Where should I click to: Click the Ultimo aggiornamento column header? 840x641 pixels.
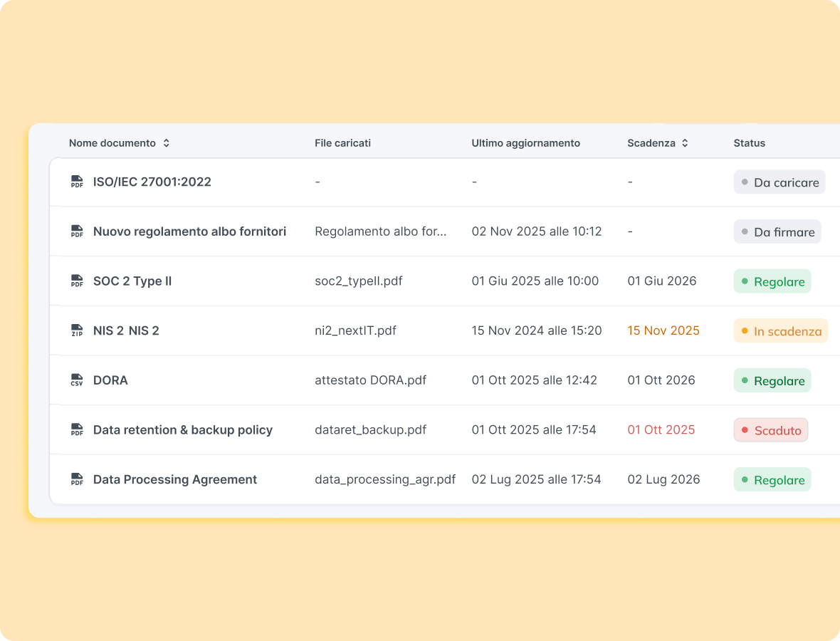pos(525,143)
